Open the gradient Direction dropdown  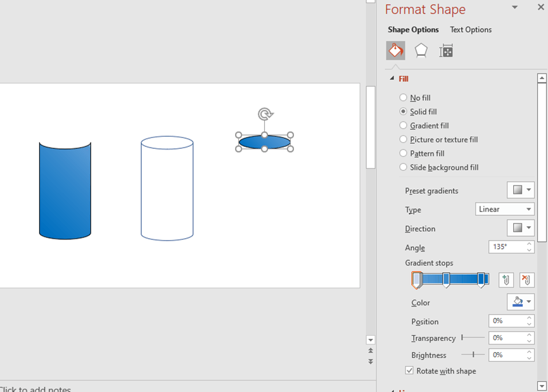(521, 228)
